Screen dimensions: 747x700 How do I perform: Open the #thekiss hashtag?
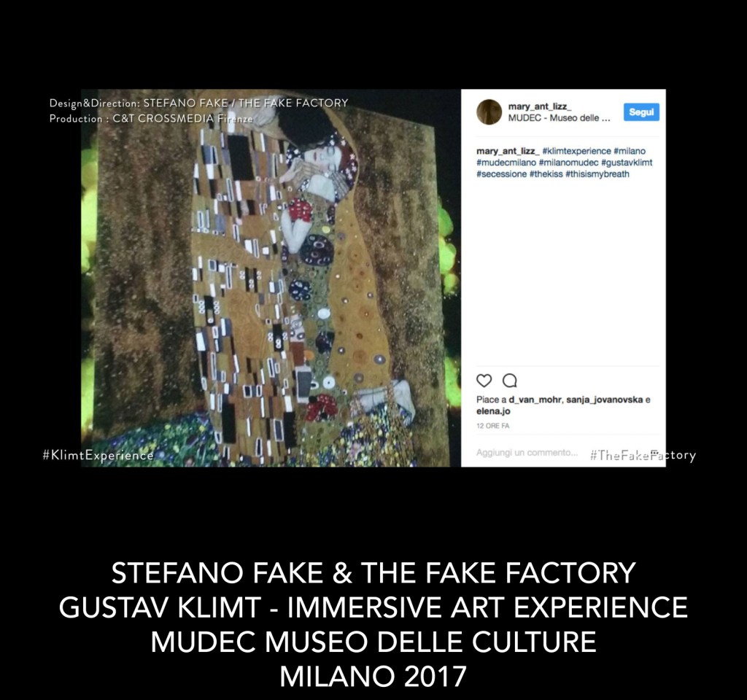(546, 174)
